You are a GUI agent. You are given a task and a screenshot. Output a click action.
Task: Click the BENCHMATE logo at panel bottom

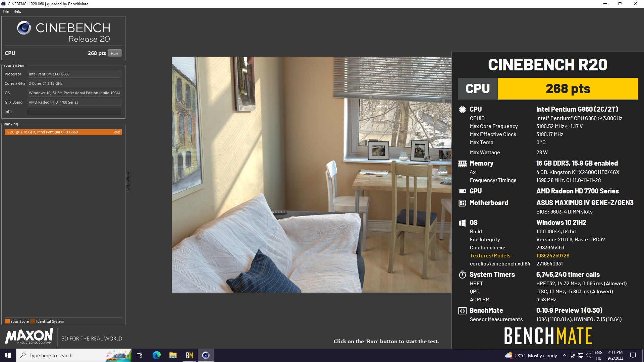click(548, 336)
